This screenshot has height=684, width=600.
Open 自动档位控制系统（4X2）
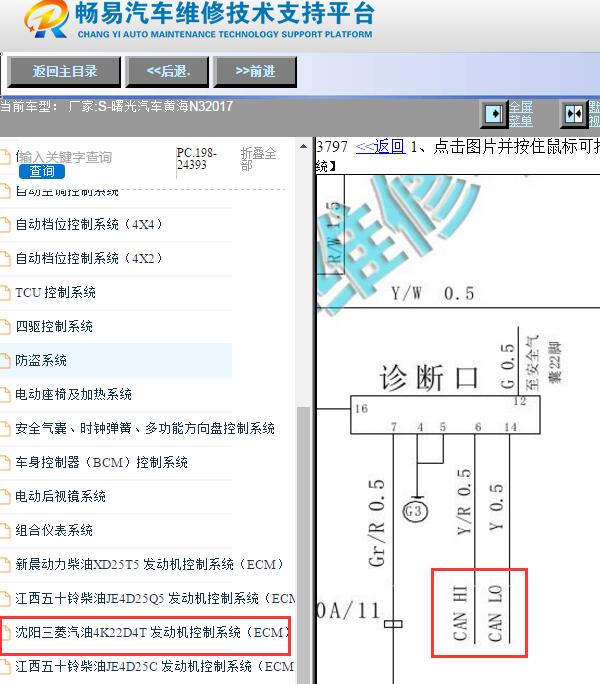(89, 259)
